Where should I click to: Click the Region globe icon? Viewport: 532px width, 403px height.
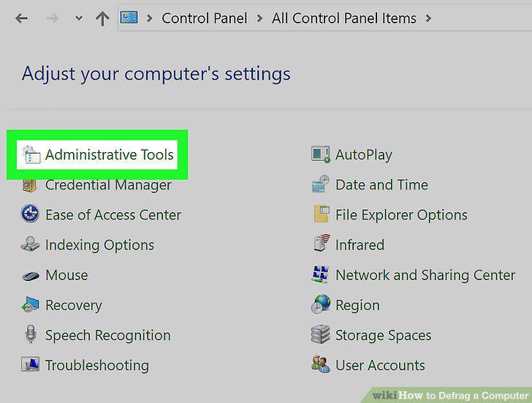tap(320, 304)
